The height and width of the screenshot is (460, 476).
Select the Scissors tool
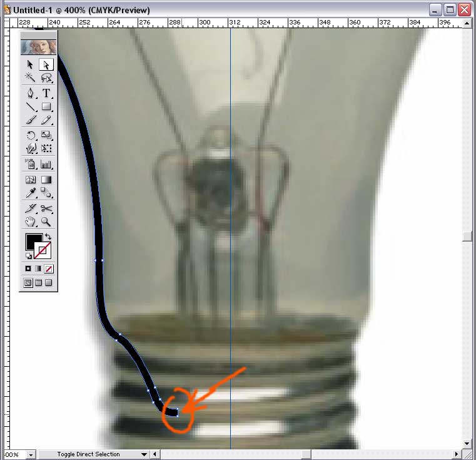46,208
